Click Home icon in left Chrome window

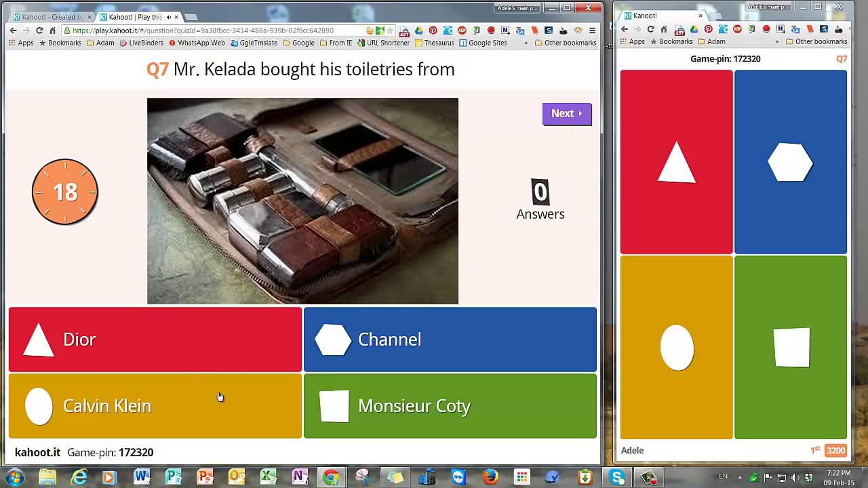coord(52,30)
